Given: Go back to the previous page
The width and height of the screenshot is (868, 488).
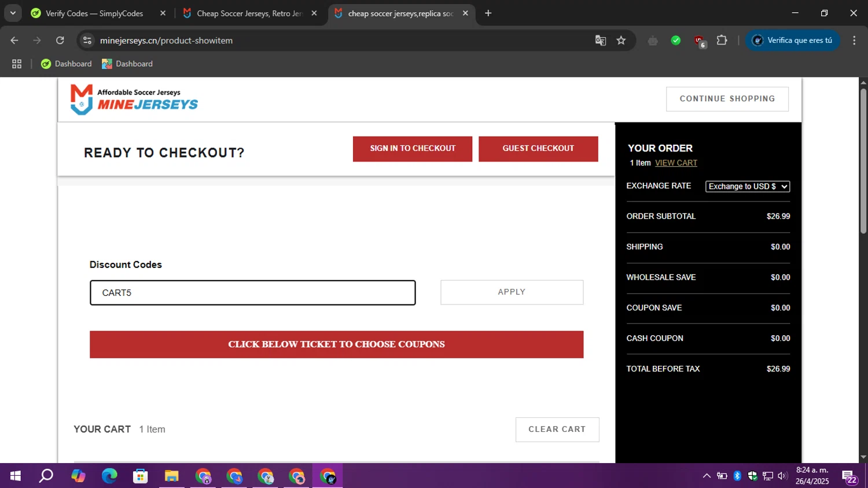Looking at the screenshot, I should coord(14,41).
